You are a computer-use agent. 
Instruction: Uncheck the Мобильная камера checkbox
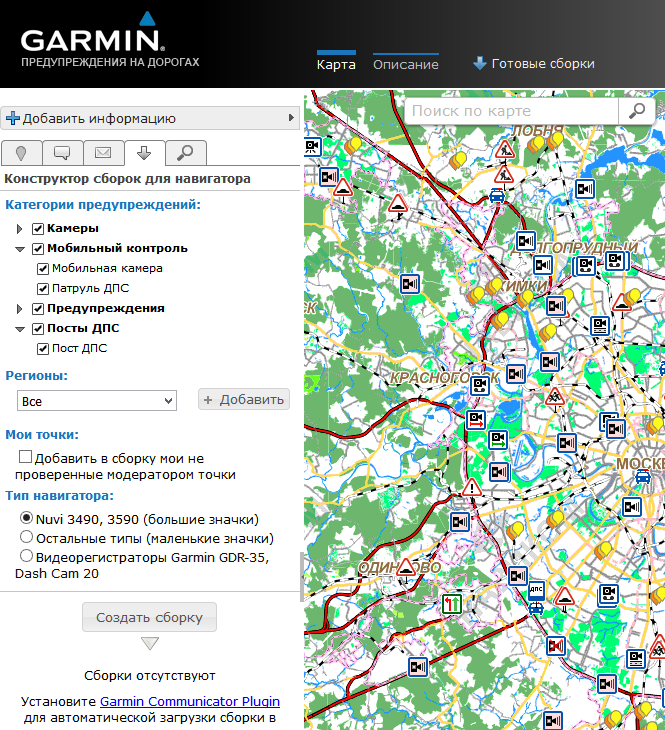(43, 269)
